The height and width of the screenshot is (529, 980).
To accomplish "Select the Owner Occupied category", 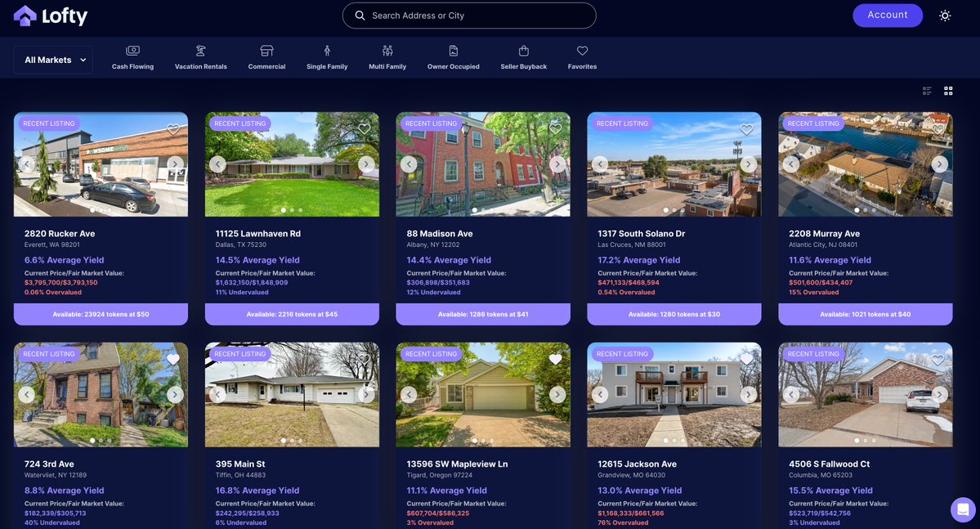I will pyautogui.click(x=453, y=57).
